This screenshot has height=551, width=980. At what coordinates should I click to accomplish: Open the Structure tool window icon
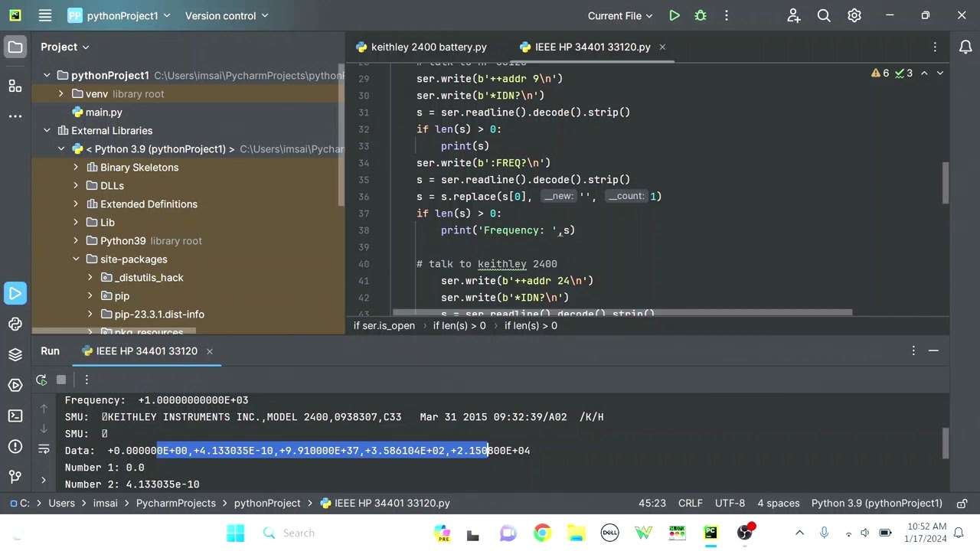[x=15, y=86]
